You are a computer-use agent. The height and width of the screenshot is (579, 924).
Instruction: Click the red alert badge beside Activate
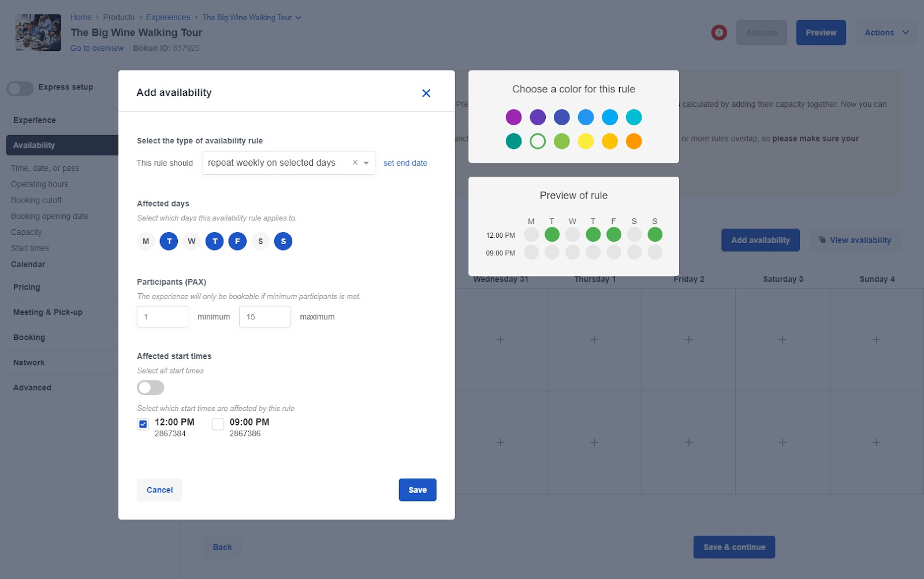coord(719,32)
